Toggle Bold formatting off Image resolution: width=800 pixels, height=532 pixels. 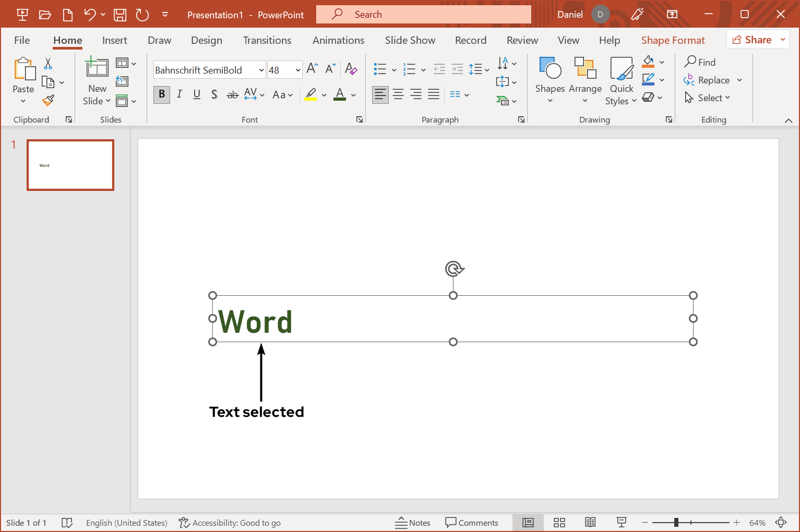(x=162, y=94)
